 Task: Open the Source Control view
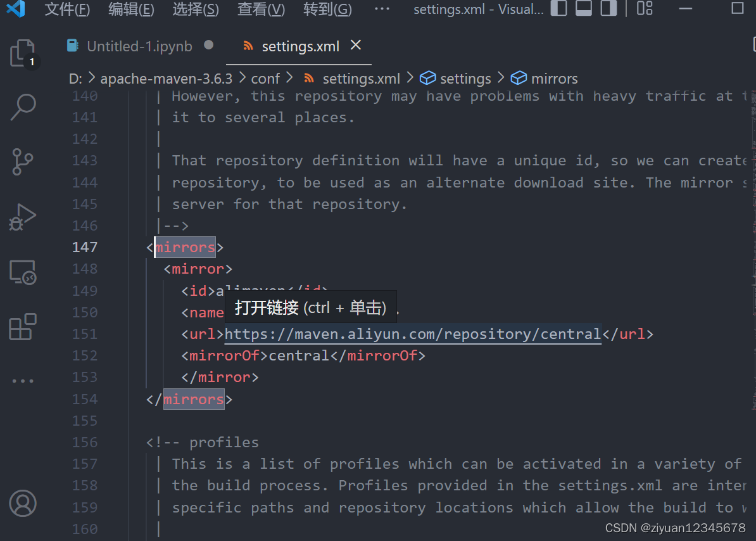point(23,162)
